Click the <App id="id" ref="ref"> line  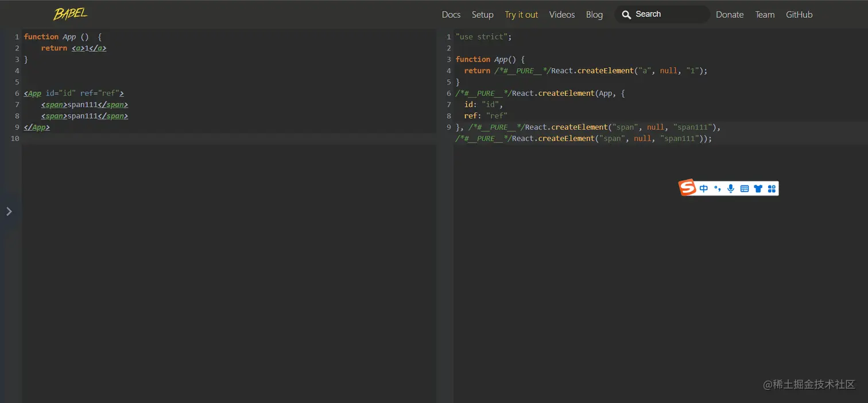coord(74,93)
